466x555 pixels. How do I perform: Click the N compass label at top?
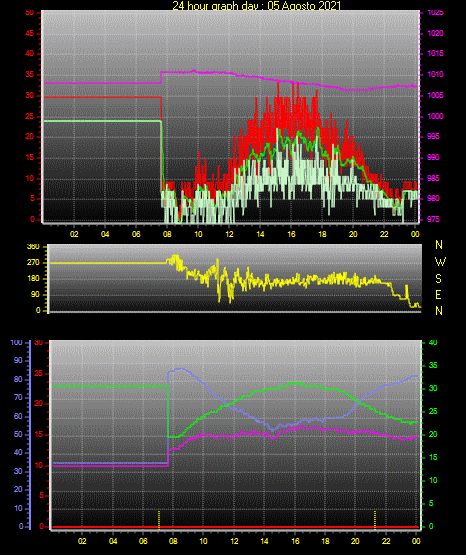[x=439, y=245]
